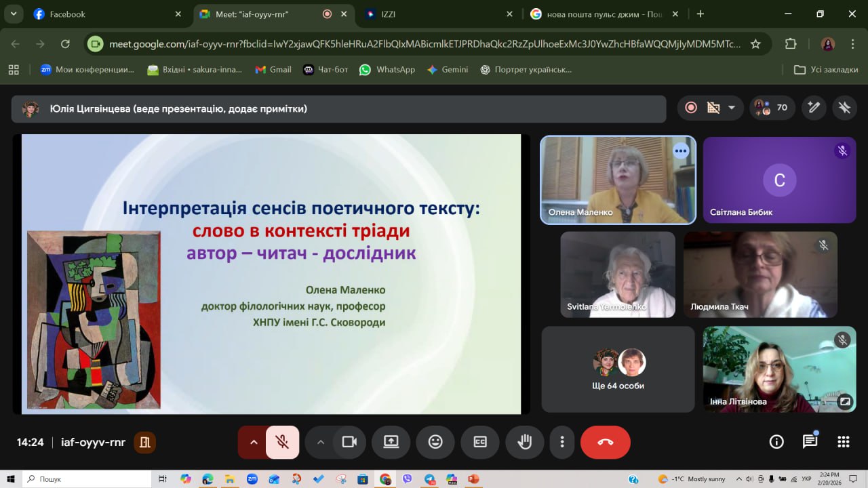
Task: Open the activities grid icon
Action: tap(844, 442)
